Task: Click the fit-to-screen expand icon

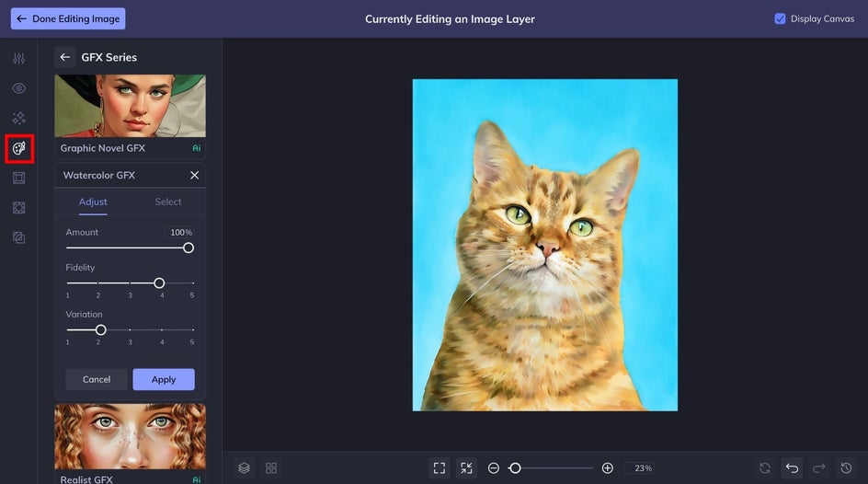Action: (x=440, y=468)
